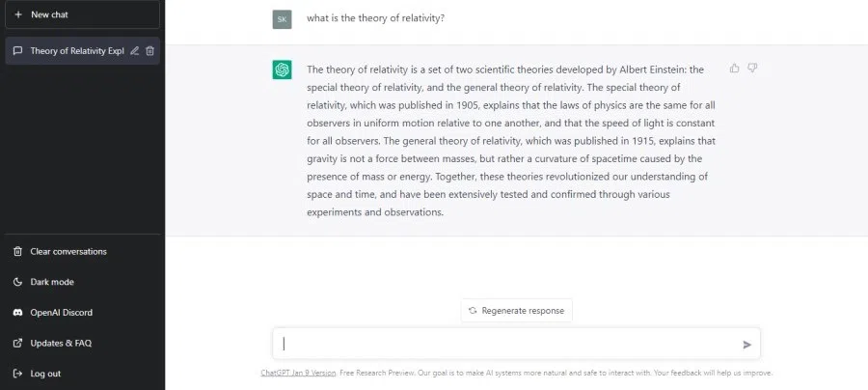
Task: Delete conversation using the trash icon
Action: click(149, 50)
